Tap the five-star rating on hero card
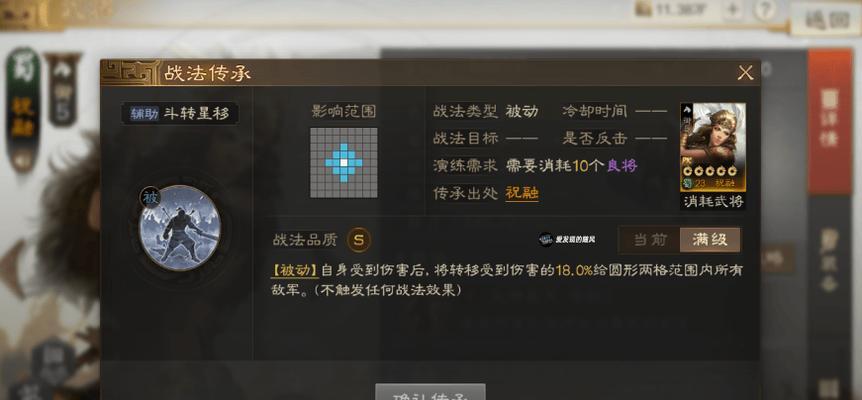This screenshot has height=400, width=862. [714, 170]
